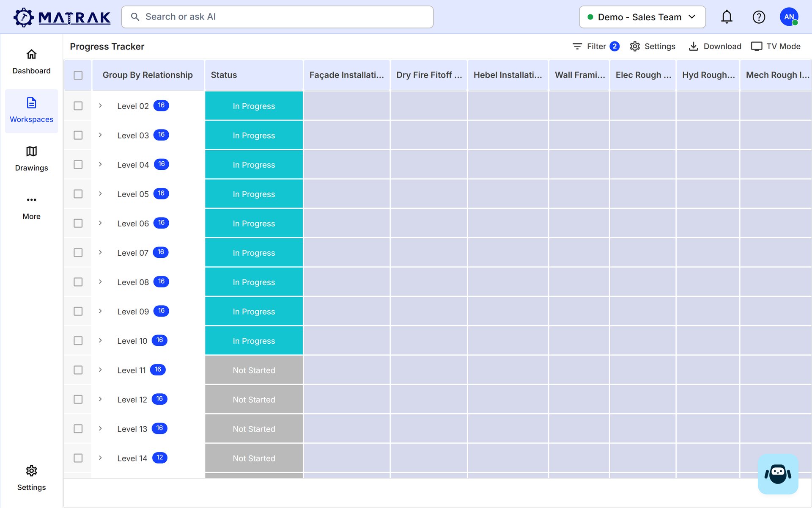Check the Level 11 row checkbox
Image resolution: width=812 pixels, height=508 pixels.
78,370
